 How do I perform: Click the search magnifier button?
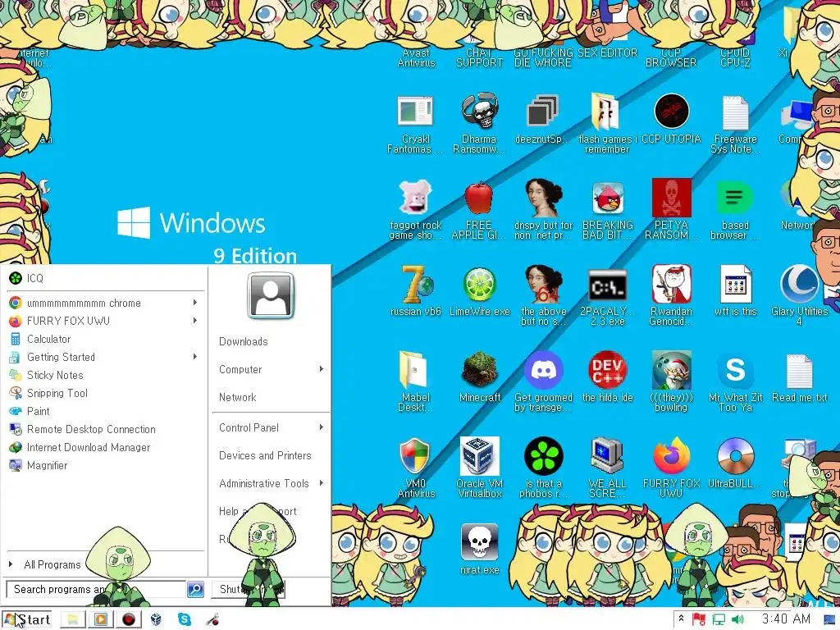point(195,589)
